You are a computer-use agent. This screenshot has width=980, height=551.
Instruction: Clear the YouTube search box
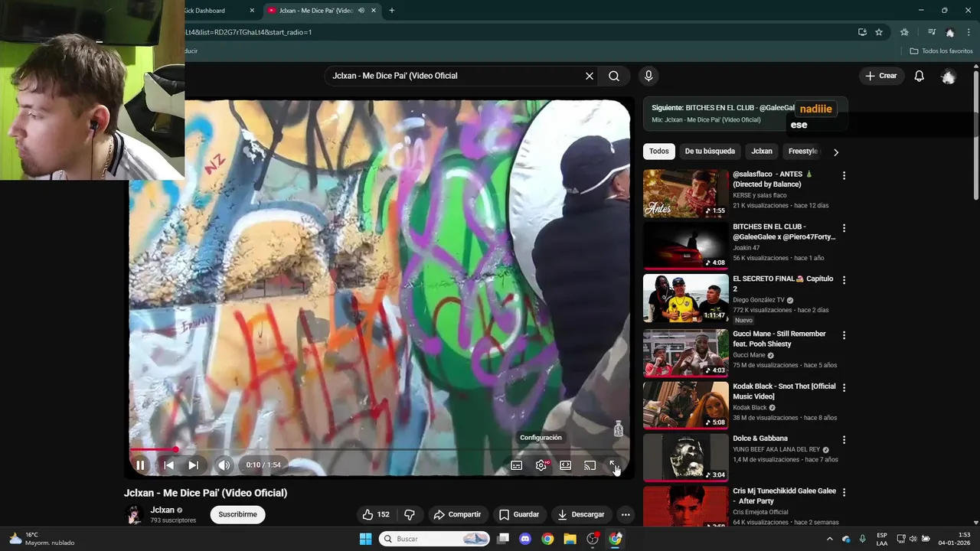(590, 76)
